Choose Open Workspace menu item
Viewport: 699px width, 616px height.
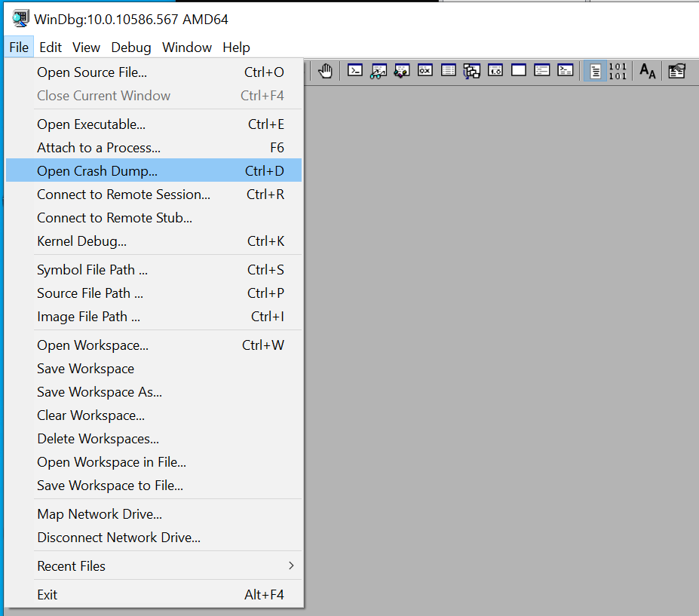coord(154,345)
